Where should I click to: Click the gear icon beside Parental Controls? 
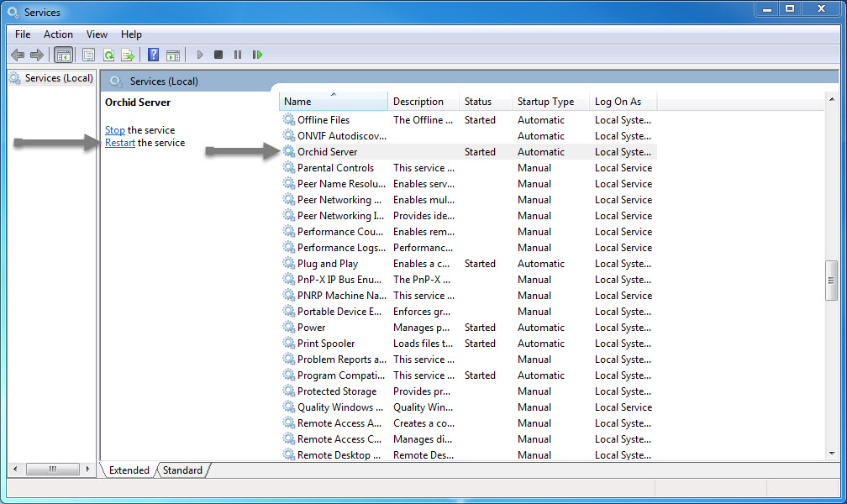pos(289,168)
